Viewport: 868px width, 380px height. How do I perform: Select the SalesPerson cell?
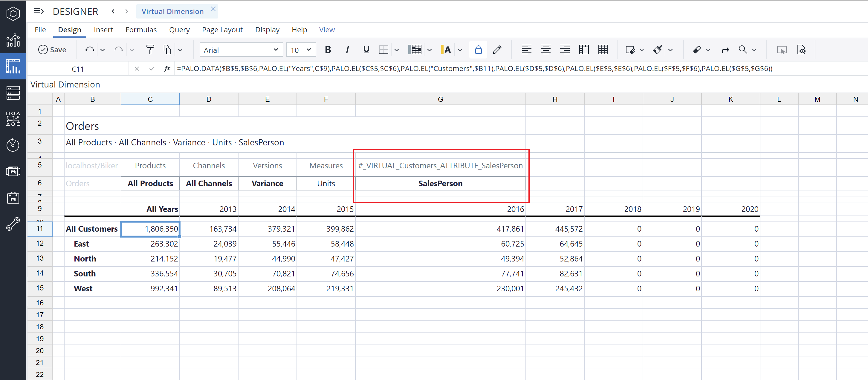[x=440, y=184]
